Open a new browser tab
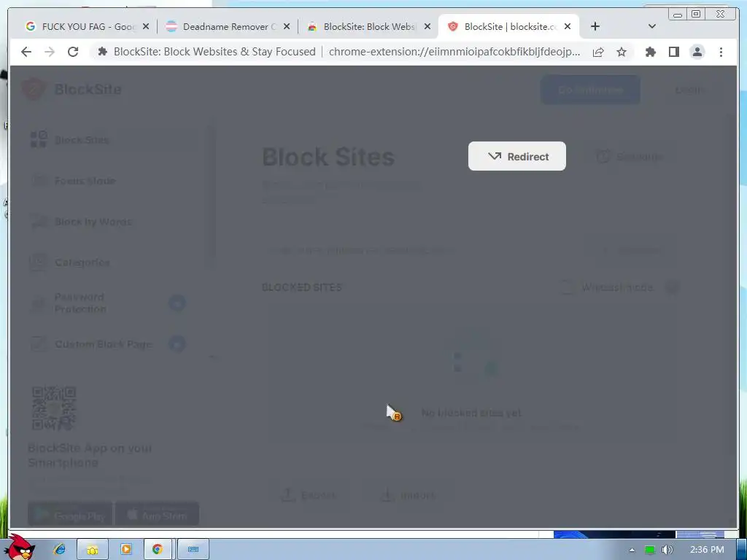The width and height of the screenshot is (747, 560). 595,27
